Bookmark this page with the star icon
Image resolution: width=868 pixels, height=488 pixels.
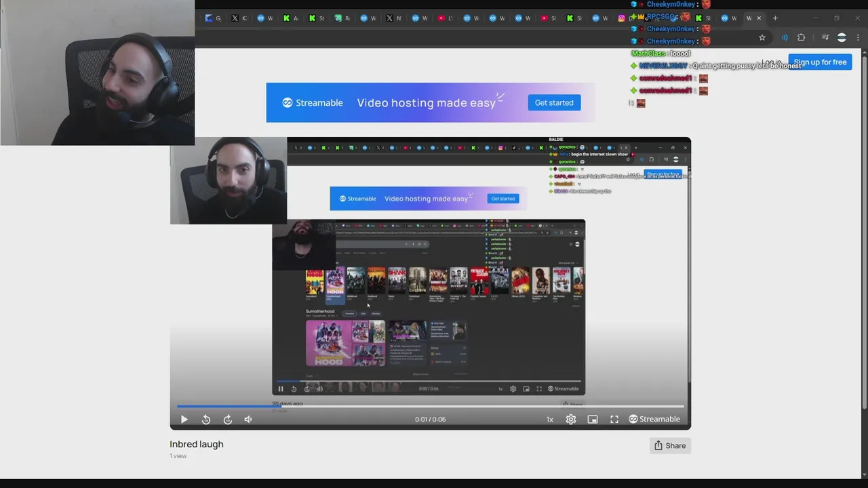click(x=762, y=38)
